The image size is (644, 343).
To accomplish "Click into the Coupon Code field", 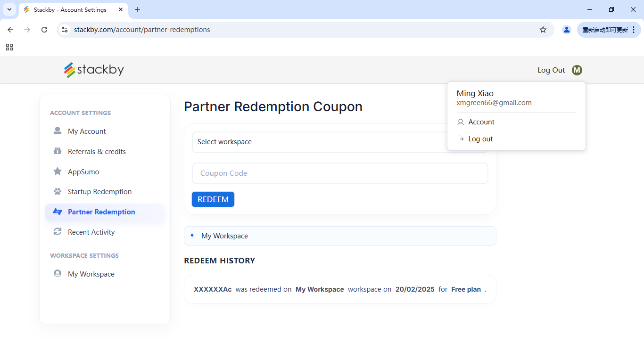I will point(340,173).
